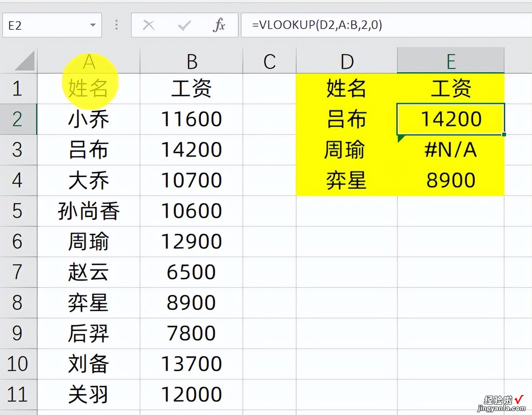Viewport: 532px width, 415px height.
Task: Select cell A6 with 周瑜
Action: click(x=89, y=242)
